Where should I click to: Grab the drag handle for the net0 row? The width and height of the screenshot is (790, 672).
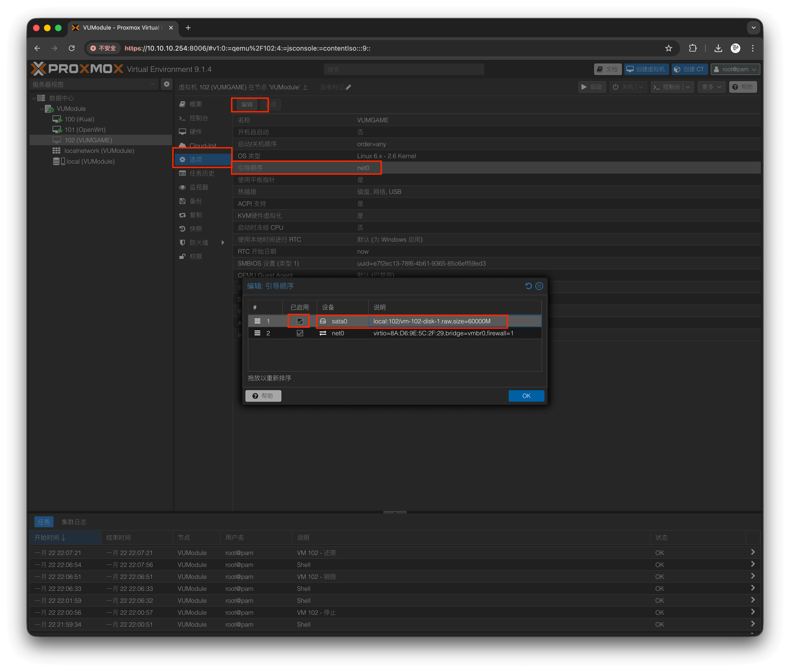pos(257,333)
